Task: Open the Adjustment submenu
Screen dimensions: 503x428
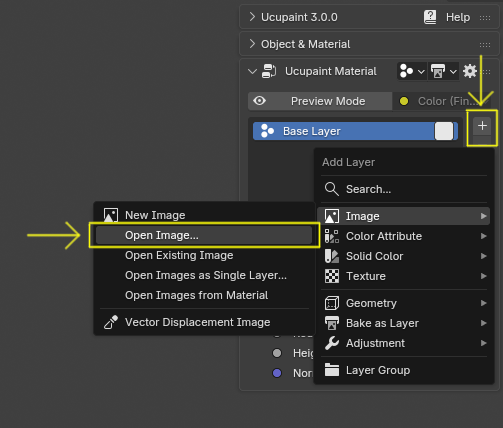Action: [x=404, y=343]
